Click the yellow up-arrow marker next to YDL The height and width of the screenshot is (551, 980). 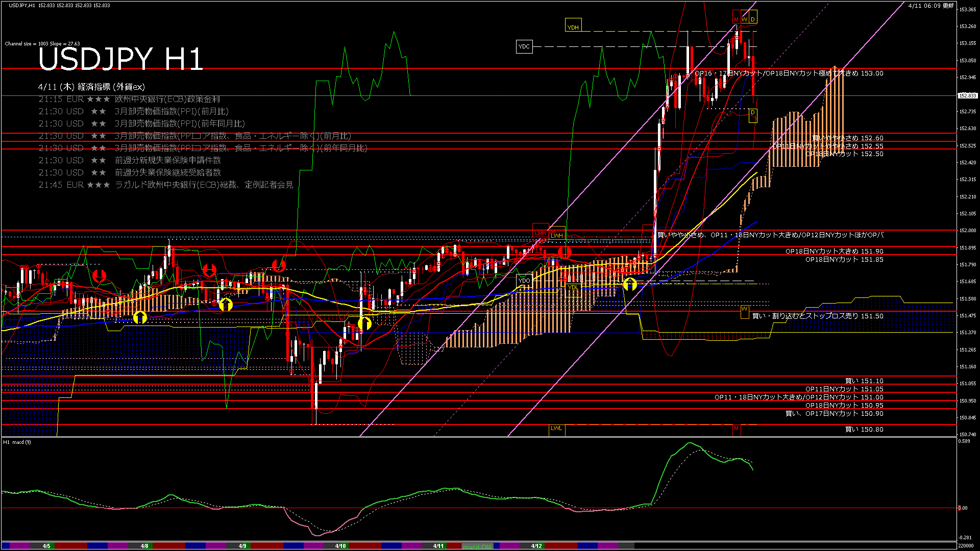click(x=630, y=284)
